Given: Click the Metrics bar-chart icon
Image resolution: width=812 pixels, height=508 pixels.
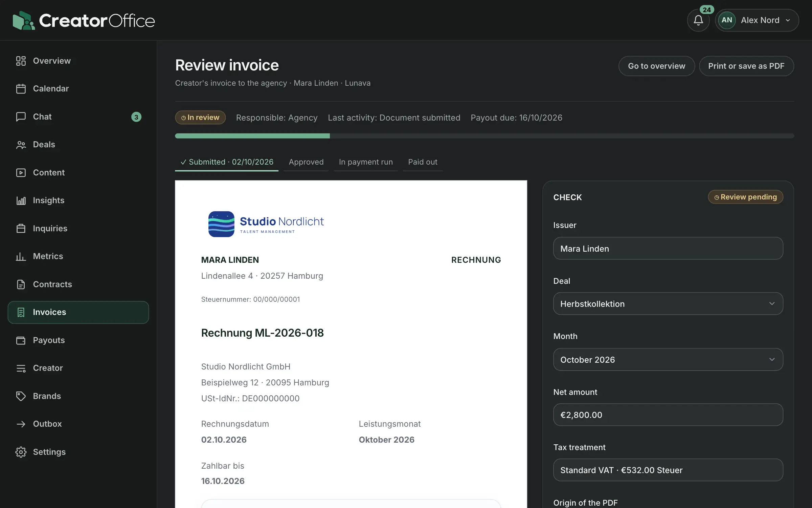Looking at the screenshot, I should (21, 256).
